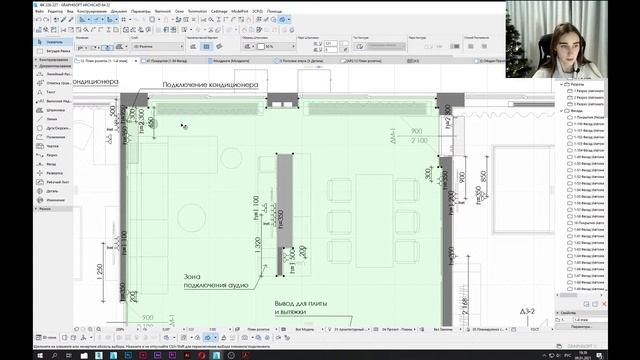Collapse the Фасады folder in navigator
640x360 pixels.
562,111
